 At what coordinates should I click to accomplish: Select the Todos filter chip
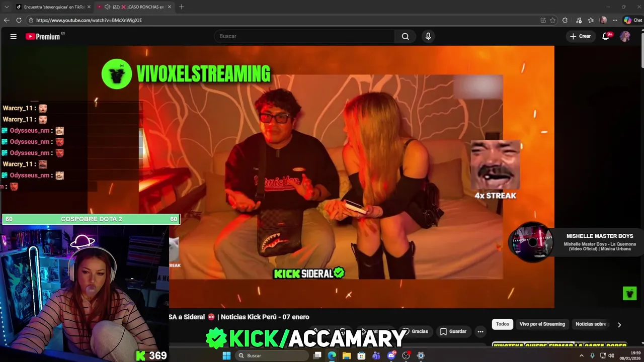pos(503,324)
